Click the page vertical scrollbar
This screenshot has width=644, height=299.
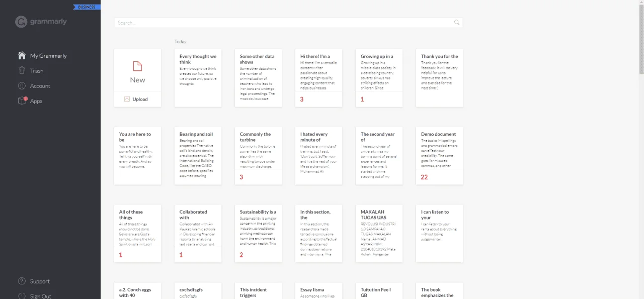tap(641, 40)
